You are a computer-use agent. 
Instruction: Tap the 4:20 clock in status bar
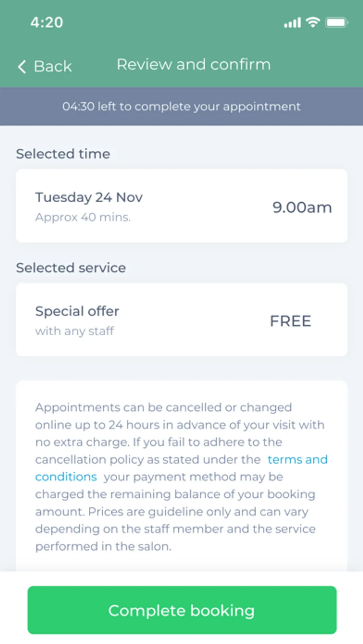[47, 23]
